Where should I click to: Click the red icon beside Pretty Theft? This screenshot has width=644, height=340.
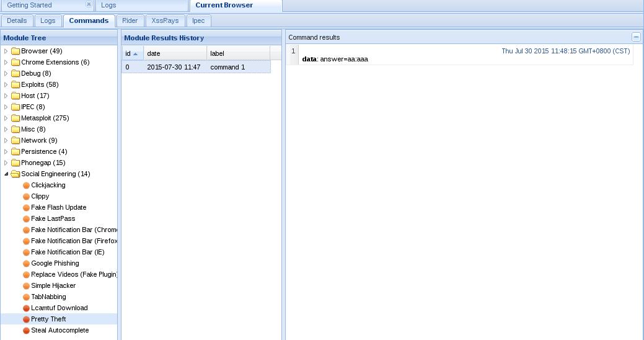point(26,320)
